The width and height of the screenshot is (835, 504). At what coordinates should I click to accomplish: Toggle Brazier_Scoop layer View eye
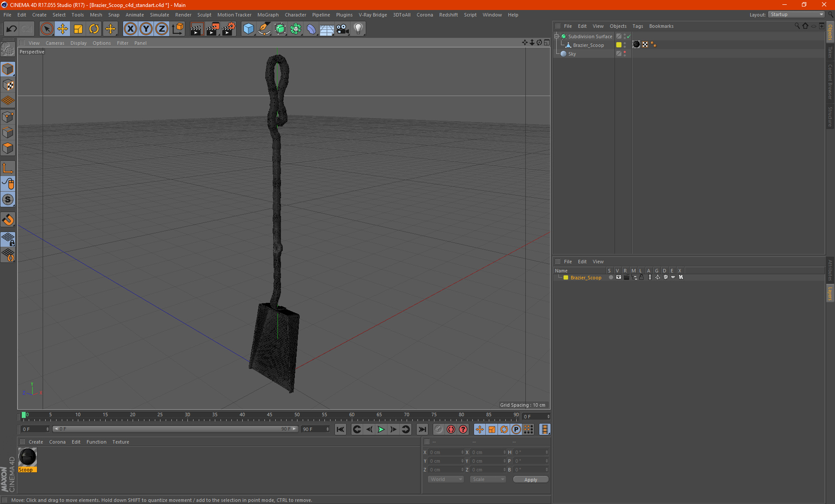click(618, 277)
